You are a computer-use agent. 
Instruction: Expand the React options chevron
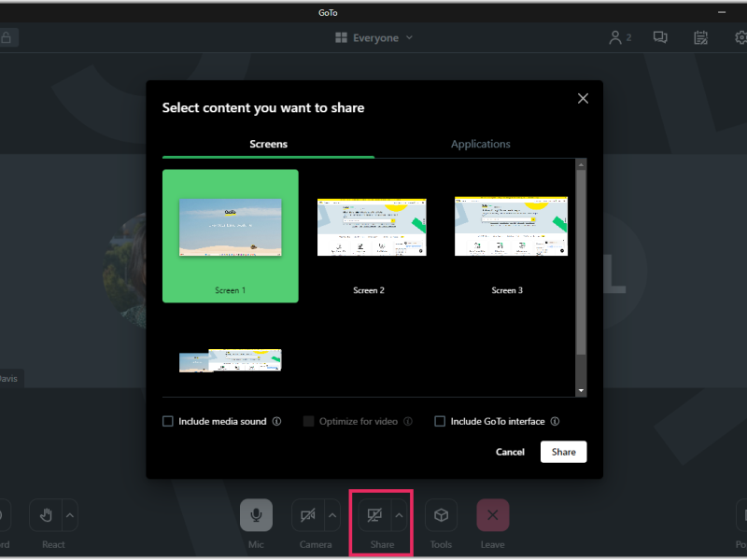point(70,515)
